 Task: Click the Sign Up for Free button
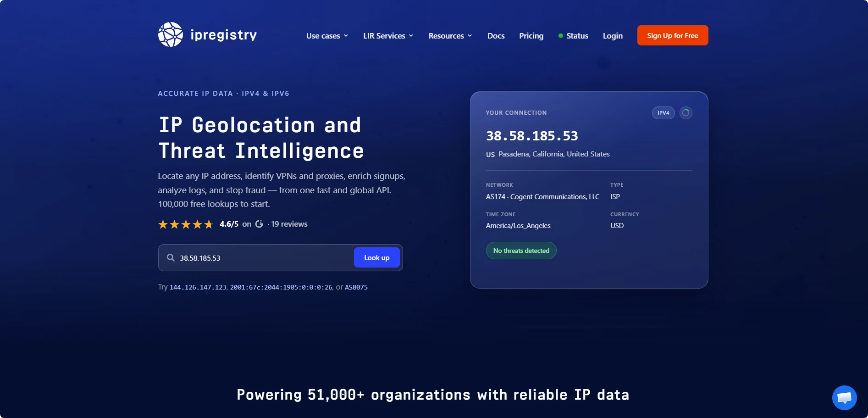672,35
